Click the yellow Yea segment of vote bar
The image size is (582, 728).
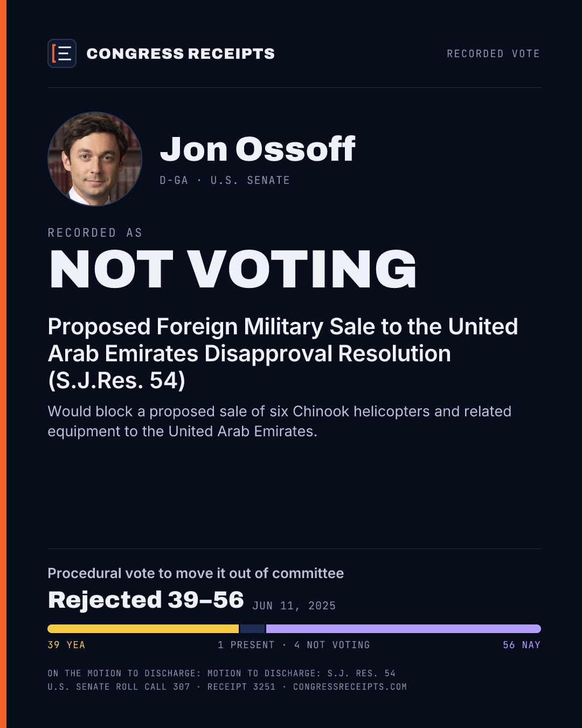[143, 629]
